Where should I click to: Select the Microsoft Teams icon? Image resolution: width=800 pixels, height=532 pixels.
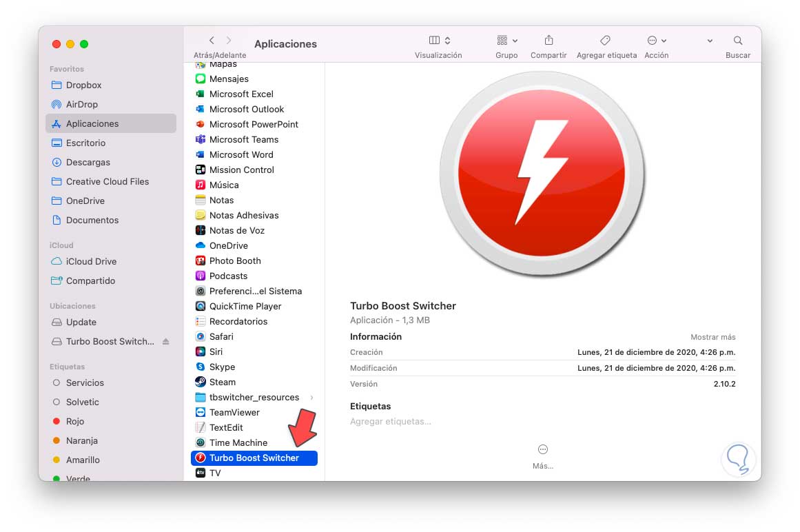pyautogui.click(x=201, y=139)
